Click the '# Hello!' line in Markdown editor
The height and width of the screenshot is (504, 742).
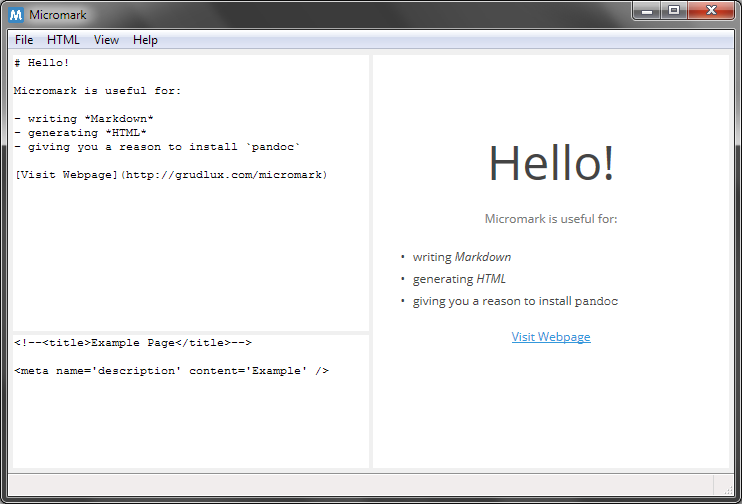coord(42,63)
